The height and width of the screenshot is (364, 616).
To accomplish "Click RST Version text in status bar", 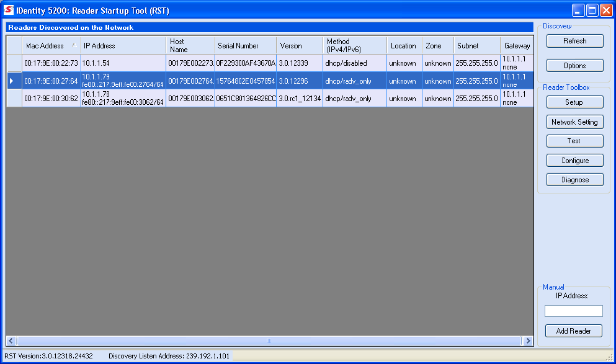I will point(49,356).
